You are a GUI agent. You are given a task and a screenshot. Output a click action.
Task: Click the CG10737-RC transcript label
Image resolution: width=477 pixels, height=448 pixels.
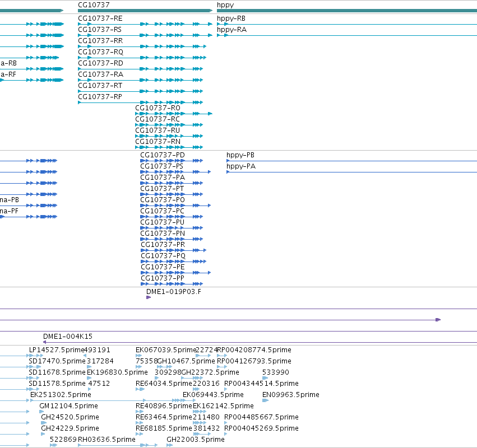[158, 119]
